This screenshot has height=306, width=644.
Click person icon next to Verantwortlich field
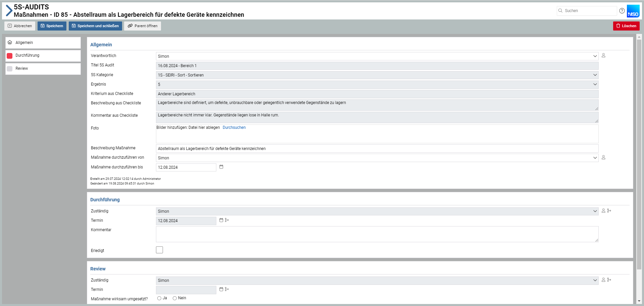pyautogui.click(x=603, y=56)
